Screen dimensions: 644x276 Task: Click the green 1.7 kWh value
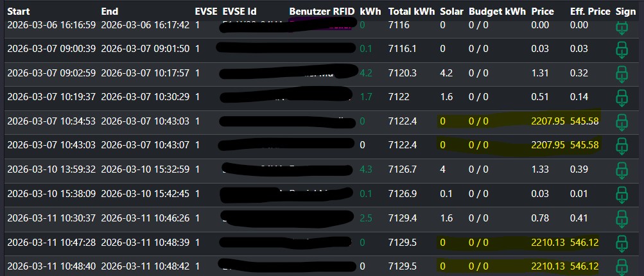coord(366,98)
